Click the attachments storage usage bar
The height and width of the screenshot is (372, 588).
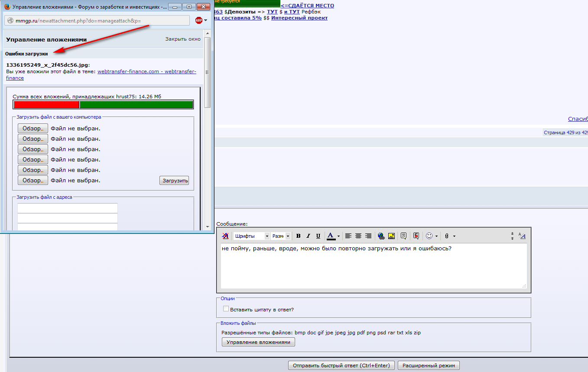point(103,105)
